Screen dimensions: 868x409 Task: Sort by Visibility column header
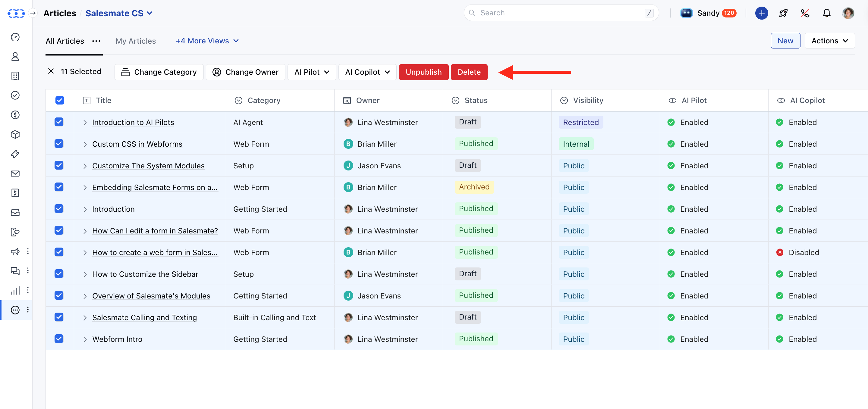tap(588, 100)
